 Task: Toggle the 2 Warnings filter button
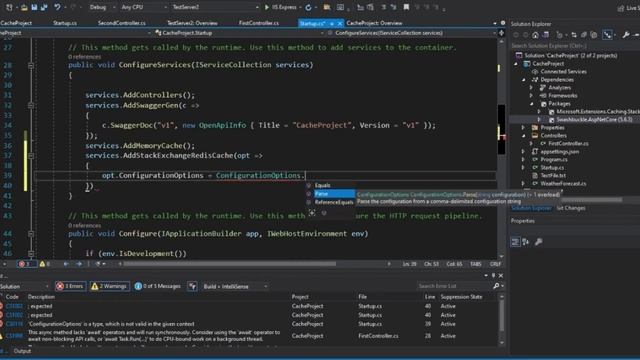point(109,286)
